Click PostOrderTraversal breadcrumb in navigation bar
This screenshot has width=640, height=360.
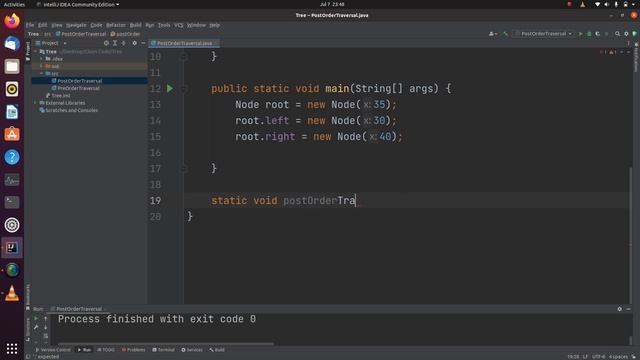click(81, 34)
